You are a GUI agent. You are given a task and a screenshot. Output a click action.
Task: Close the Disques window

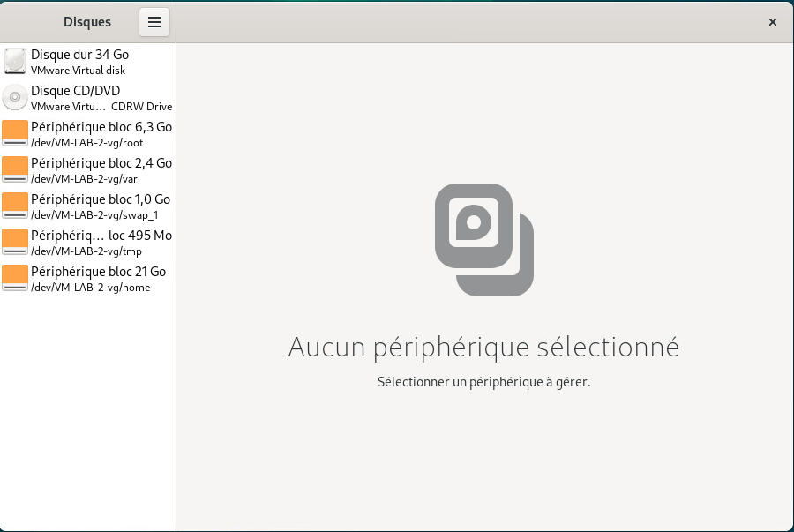pos(773,22)
